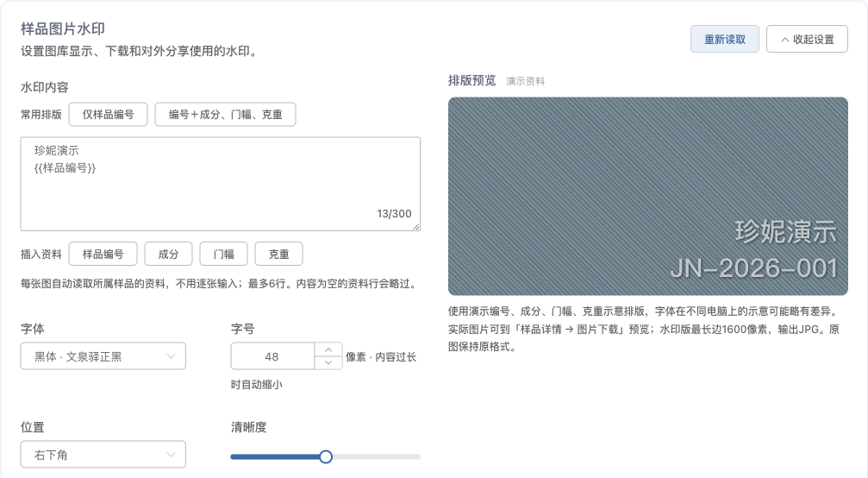Image resolution: width=868 pixels, height=478 pixels.
Task: Apply the 编号+成分、门幅、克重 preset
Action: (x=225, y=115)
